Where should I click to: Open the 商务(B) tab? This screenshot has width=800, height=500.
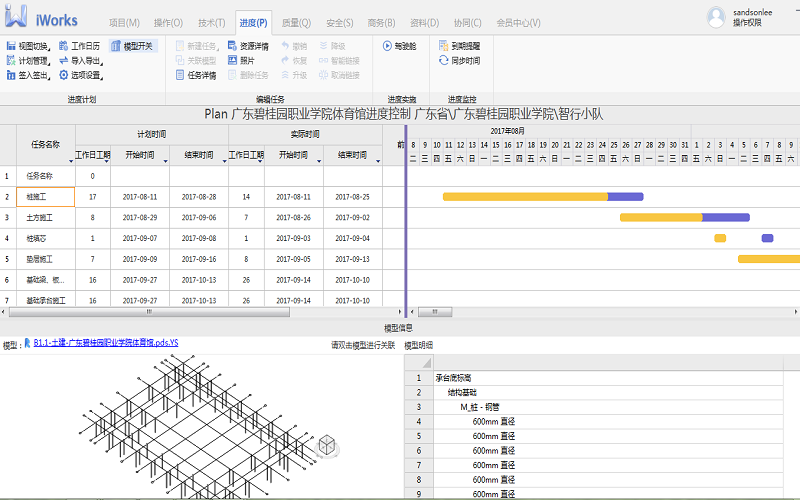[x=381, y=22]
